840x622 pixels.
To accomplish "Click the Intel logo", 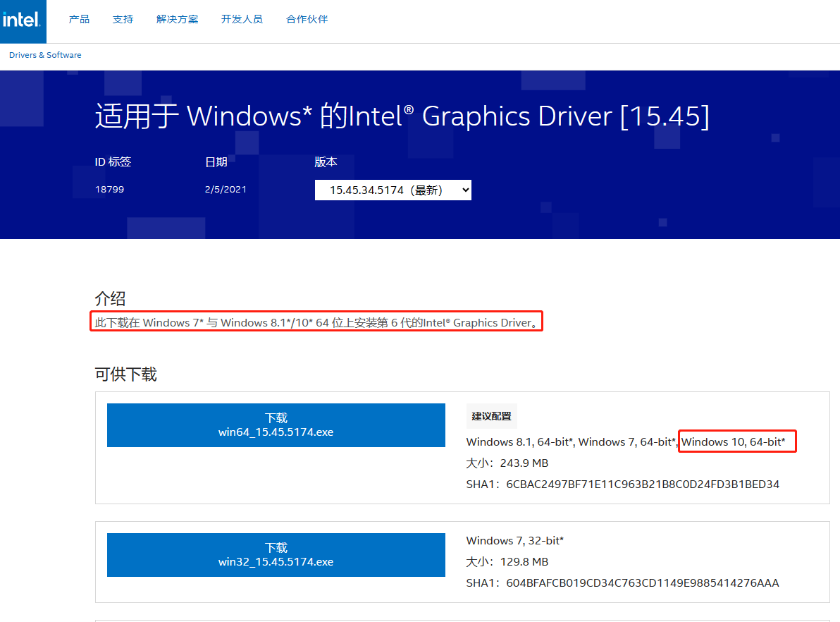I will point(23,21).
